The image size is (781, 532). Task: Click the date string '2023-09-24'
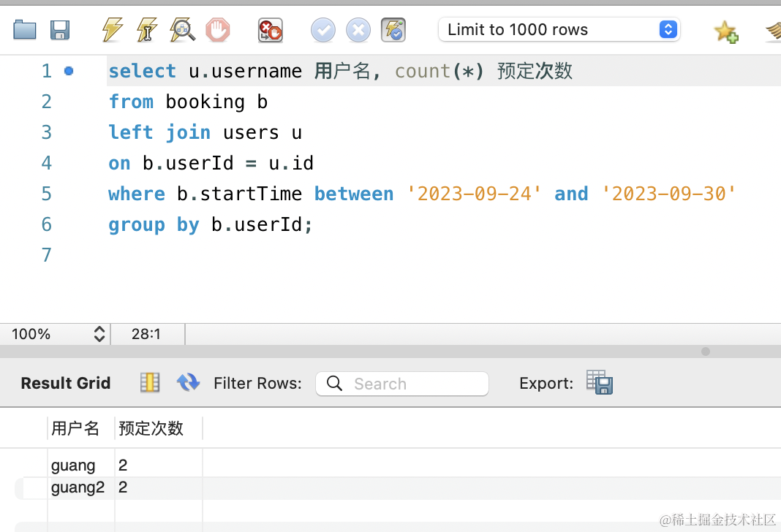[474, 194]
